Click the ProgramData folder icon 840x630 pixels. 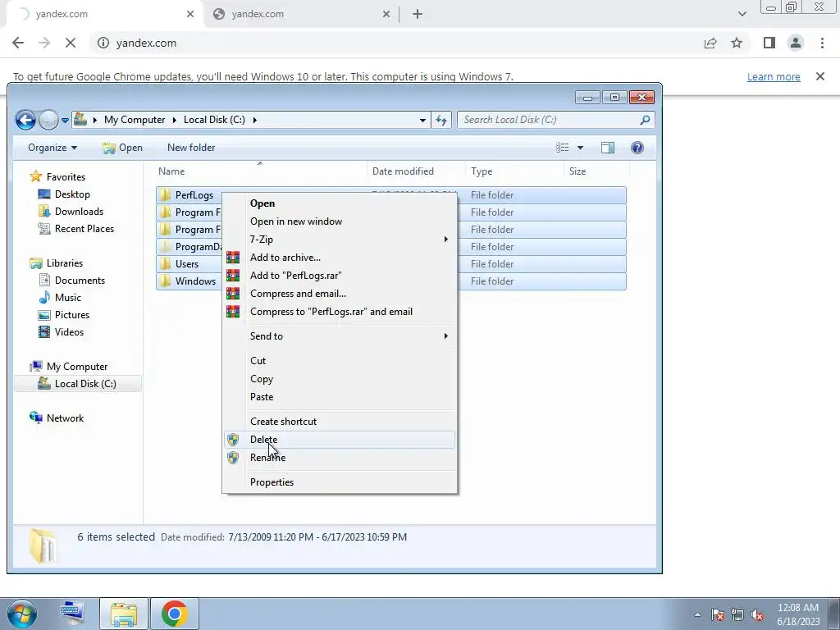click(166, 246)
